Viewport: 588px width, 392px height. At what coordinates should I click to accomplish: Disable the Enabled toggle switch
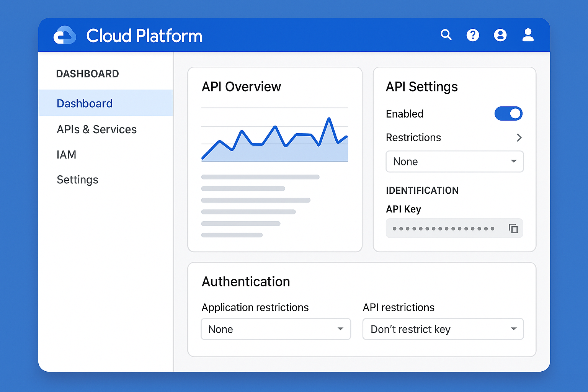[x=508, y=114]
